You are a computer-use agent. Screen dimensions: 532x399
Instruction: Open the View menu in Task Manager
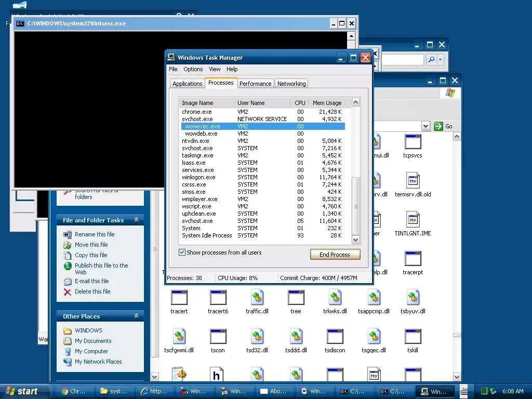[215, 69]
